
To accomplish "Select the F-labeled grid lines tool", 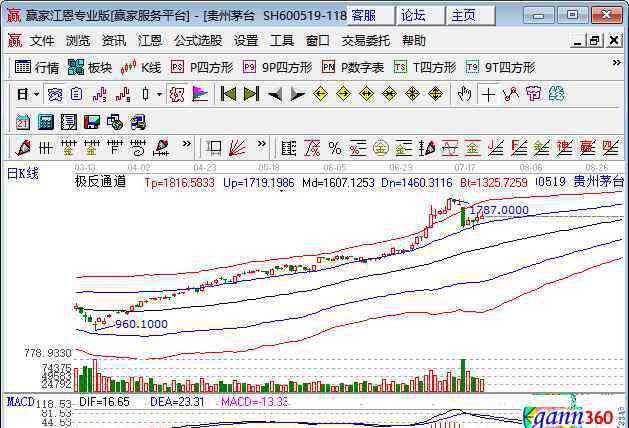I will (x=115, y=148).
